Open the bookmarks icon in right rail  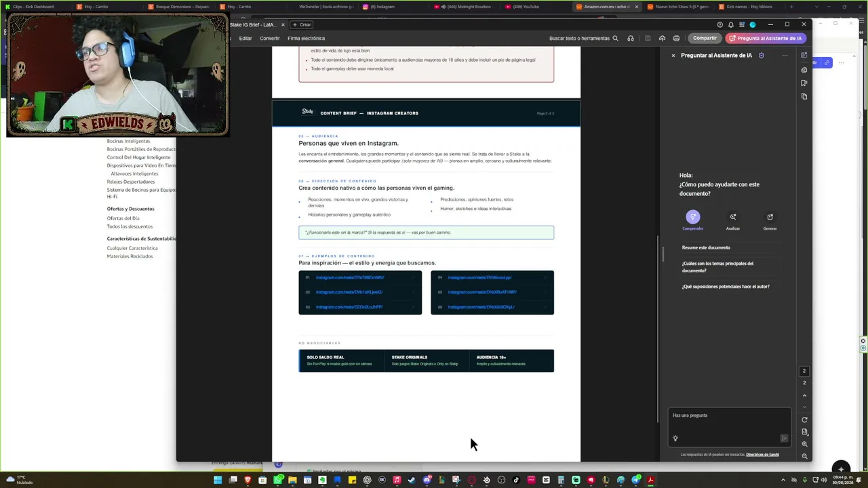(804, 83)
